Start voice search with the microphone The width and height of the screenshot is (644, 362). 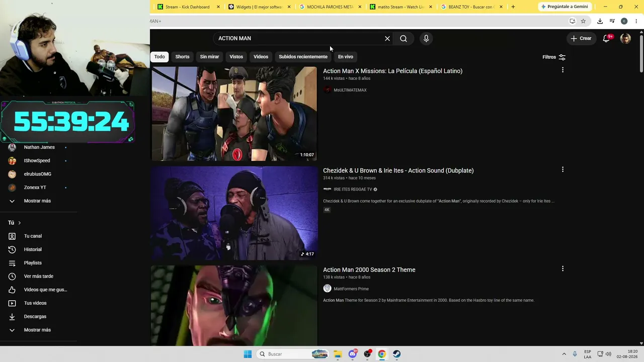point(426,38)
